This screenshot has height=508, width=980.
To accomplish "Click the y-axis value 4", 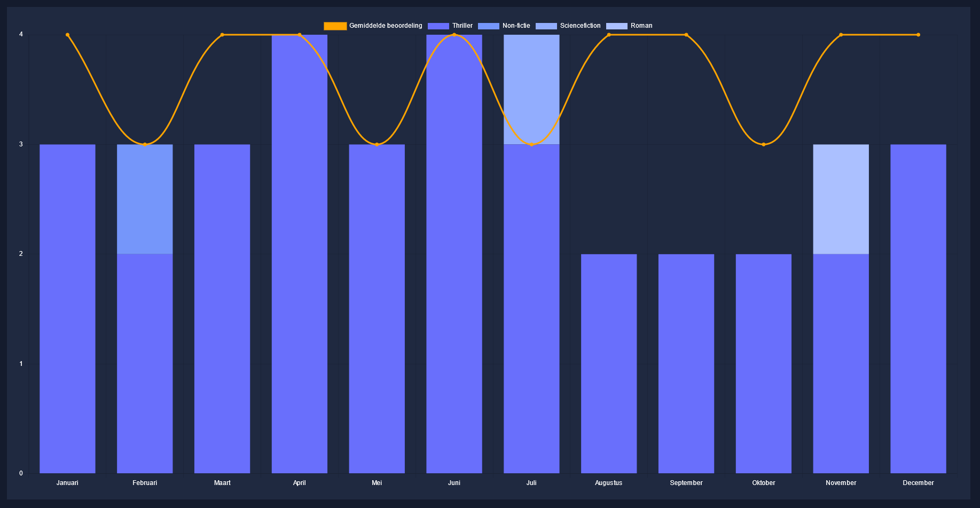I will [21, 35].
